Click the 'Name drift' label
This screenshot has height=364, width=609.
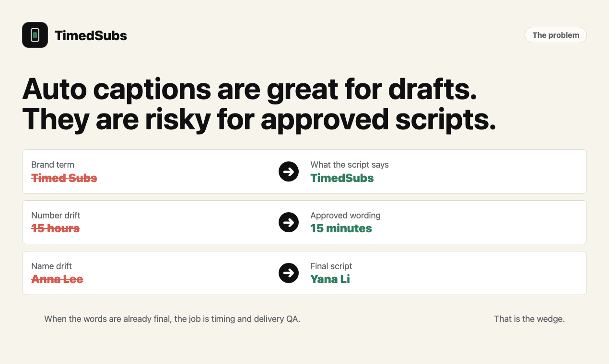tap(51, 266)
